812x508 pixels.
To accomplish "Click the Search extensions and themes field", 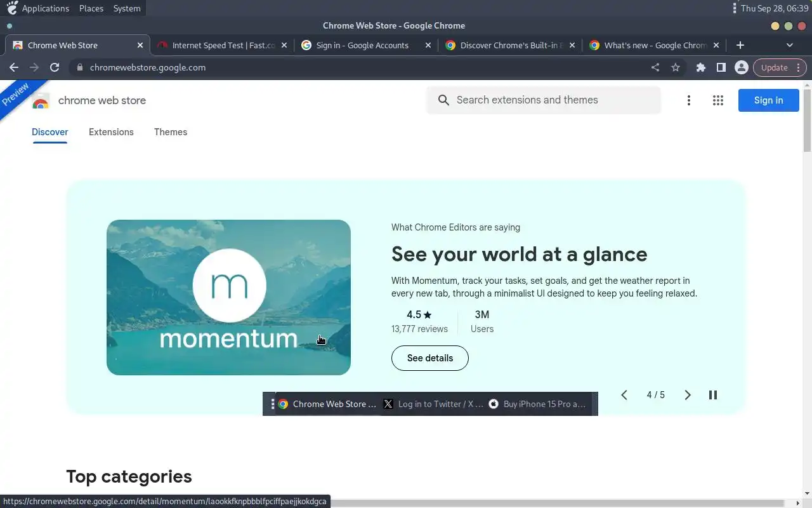I will coord(544,100).
